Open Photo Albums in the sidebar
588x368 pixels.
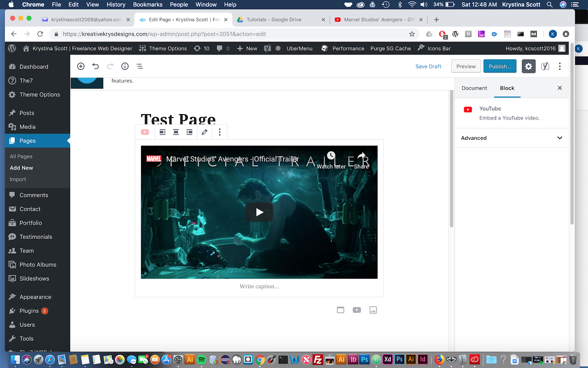(37, 265)
